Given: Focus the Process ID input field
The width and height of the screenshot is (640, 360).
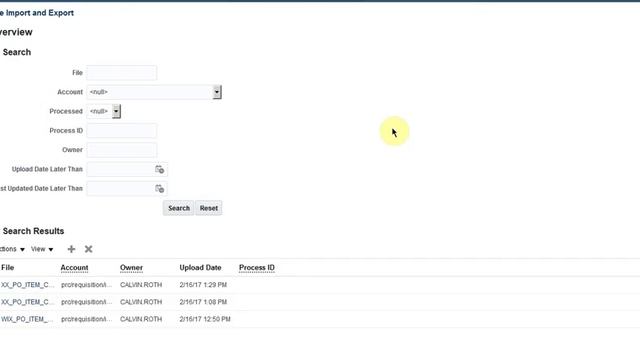Looking at the screenshot, I should (122, 131).
